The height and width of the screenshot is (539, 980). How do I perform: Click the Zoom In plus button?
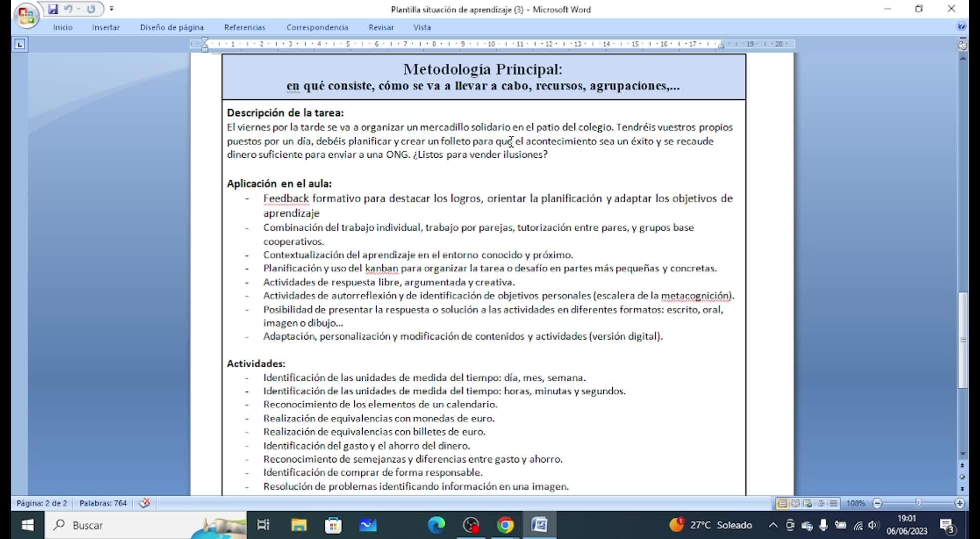959,504
